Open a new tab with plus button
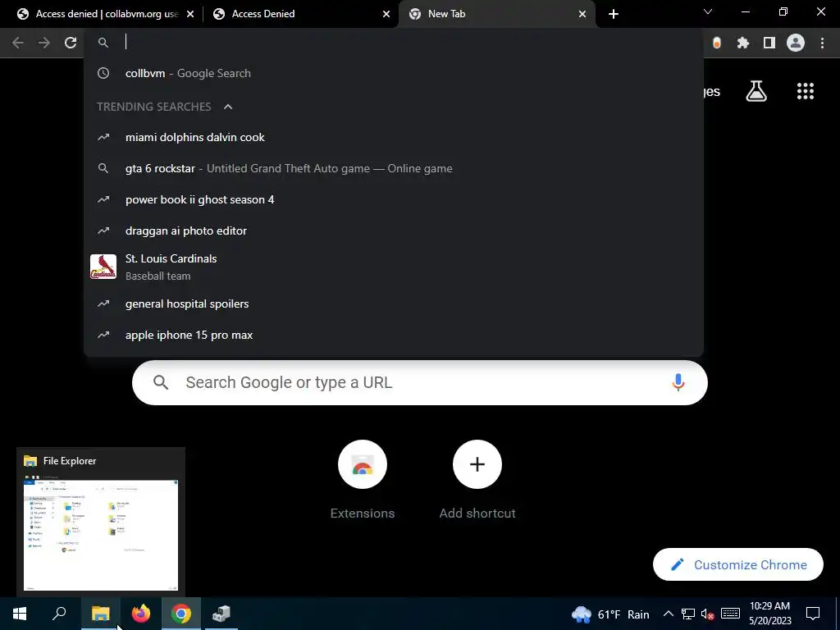The width and height of the screenshot is (840, 630). pos(614,14)
